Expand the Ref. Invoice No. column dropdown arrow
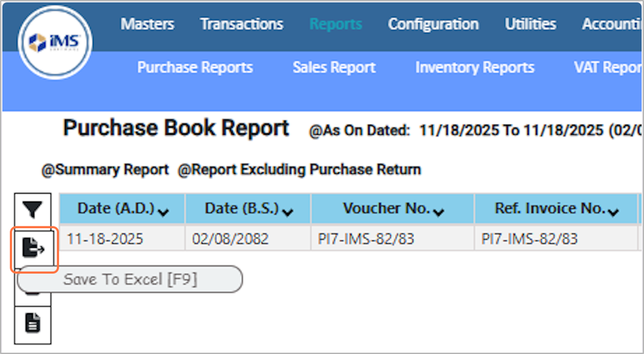Image resolution: width=644 pixels, height=354 pixels. click(614, 211)
